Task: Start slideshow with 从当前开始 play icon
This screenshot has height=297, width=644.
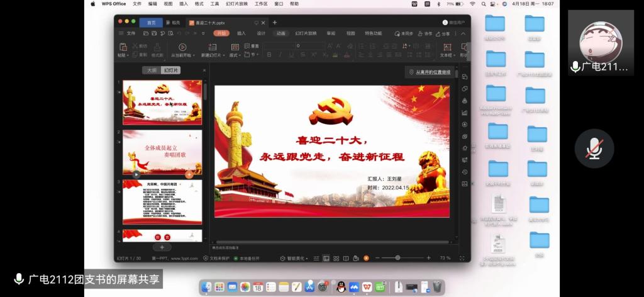Action: (x=182, y=47)
